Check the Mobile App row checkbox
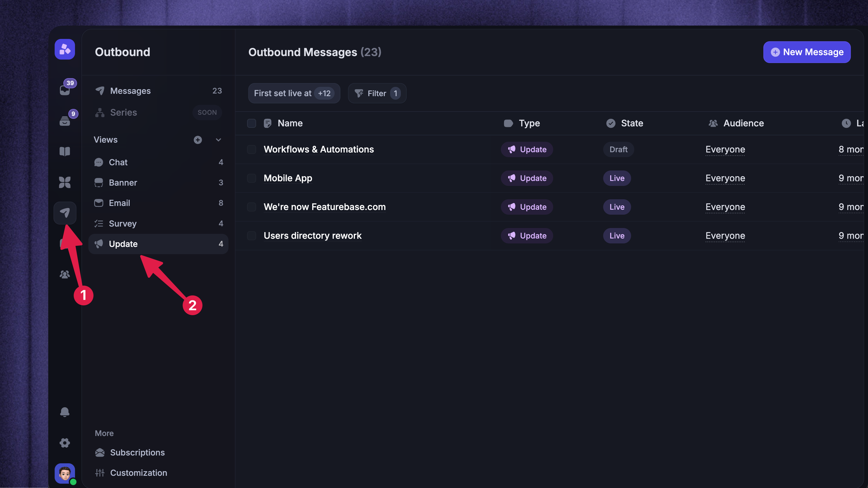868x488 pixels. coord(252,178)
